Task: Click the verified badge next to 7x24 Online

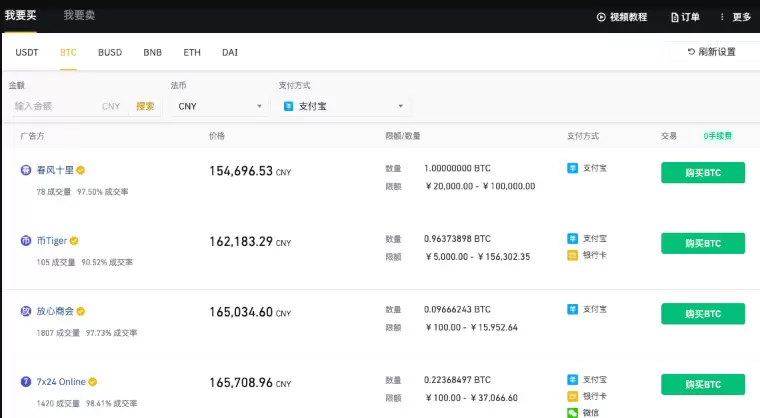Action: [93, 382]
